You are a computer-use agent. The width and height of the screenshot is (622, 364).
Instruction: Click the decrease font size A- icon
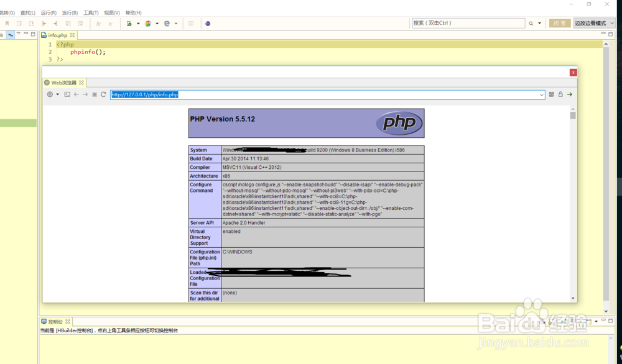tap(110, 24)
